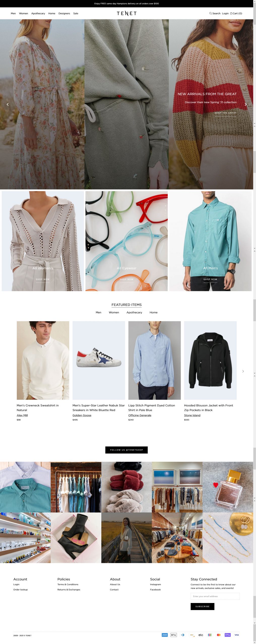The height and width of the screenshot is (644, 256).
Task: Click the TENET logo
Action: click(x=126, y=13)
